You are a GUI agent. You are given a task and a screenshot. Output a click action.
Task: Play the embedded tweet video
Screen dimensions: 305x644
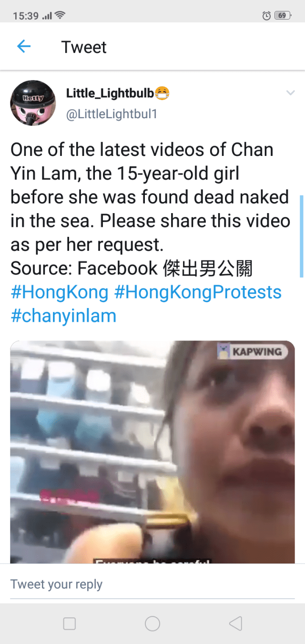click(x=152, y=452)
